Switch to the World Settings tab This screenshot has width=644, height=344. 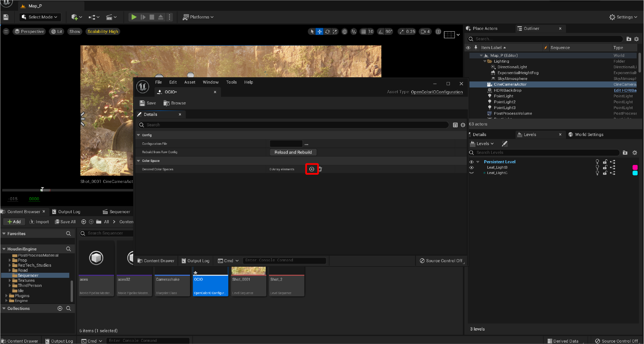point(590,134)
